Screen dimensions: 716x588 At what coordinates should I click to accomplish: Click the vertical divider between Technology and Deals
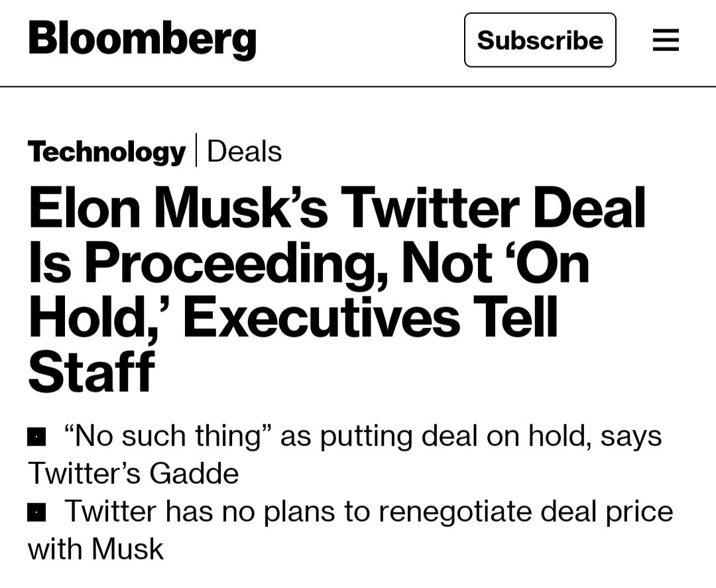pos(196,150)
